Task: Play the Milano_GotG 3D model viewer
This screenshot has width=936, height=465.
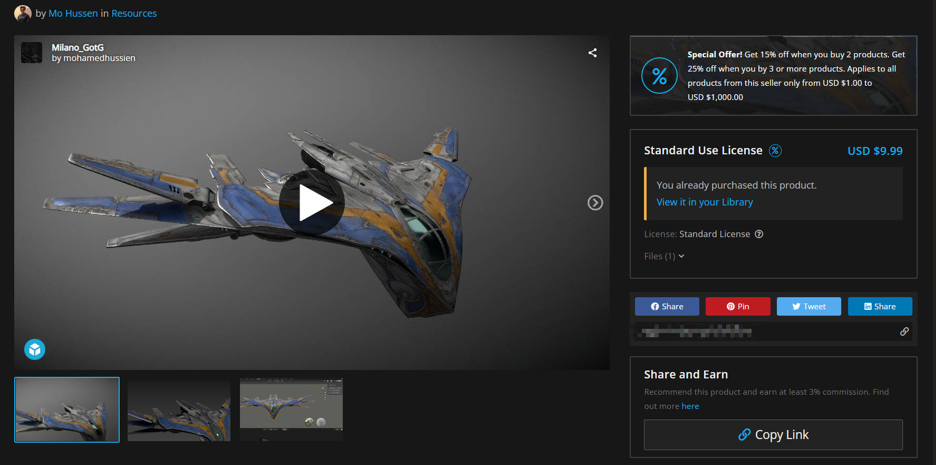Action: click(x=311, y=202)
